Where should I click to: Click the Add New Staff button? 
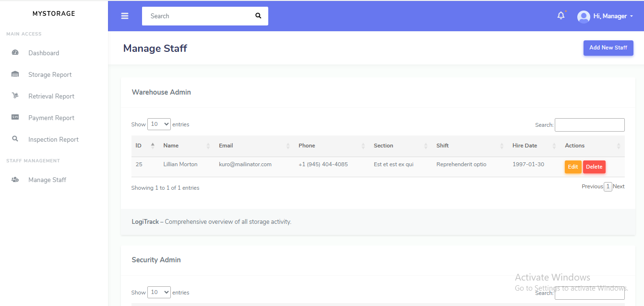click(608, 48)
